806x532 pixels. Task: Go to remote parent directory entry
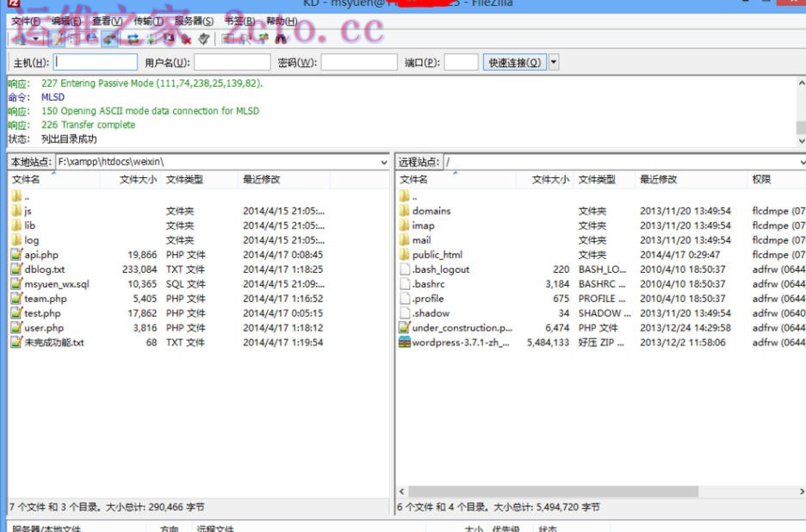point(409,196)
